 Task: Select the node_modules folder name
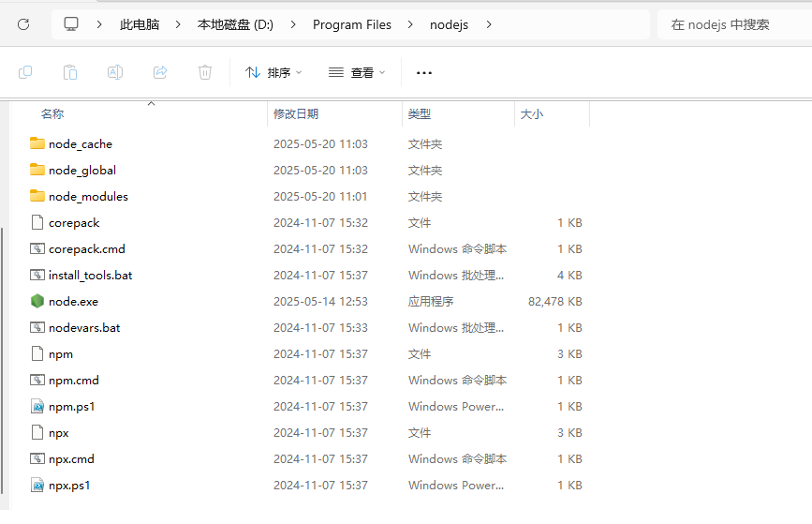(x=88, y=197)
